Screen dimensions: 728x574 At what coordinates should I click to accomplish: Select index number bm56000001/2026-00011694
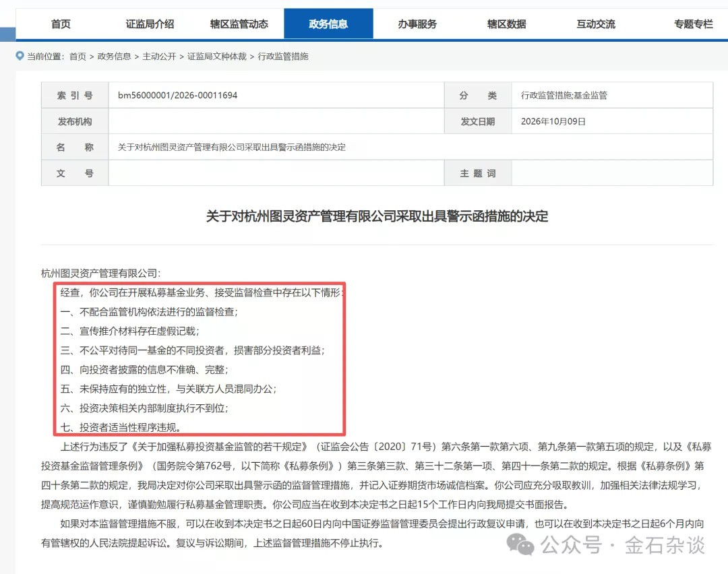pos(177,95)
